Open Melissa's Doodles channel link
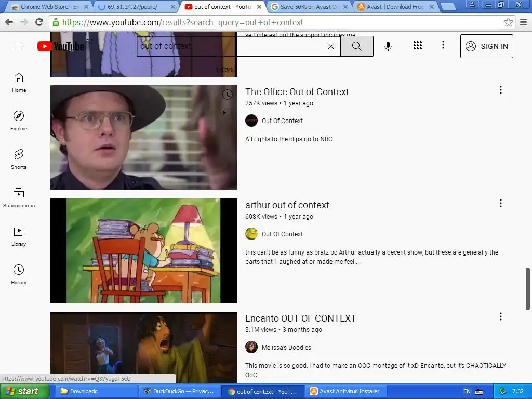This screenshot has height=399, width=532. click(x=286, y=348)
